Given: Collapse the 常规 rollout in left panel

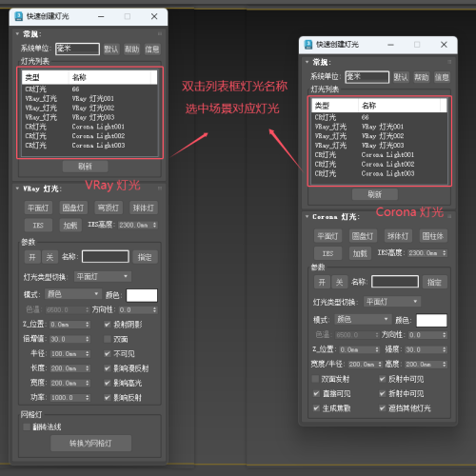Looking at the screenshot, I should 17,33.
